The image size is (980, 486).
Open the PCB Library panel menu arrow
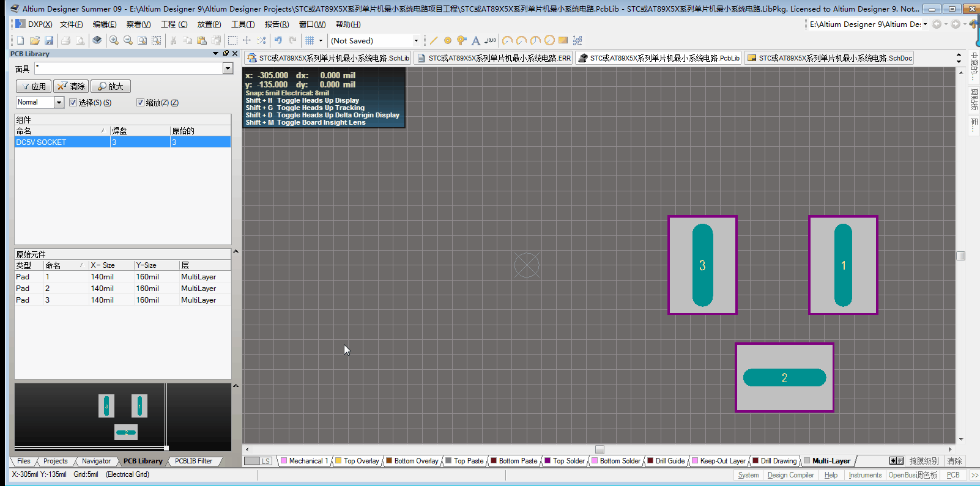point(215,53)
